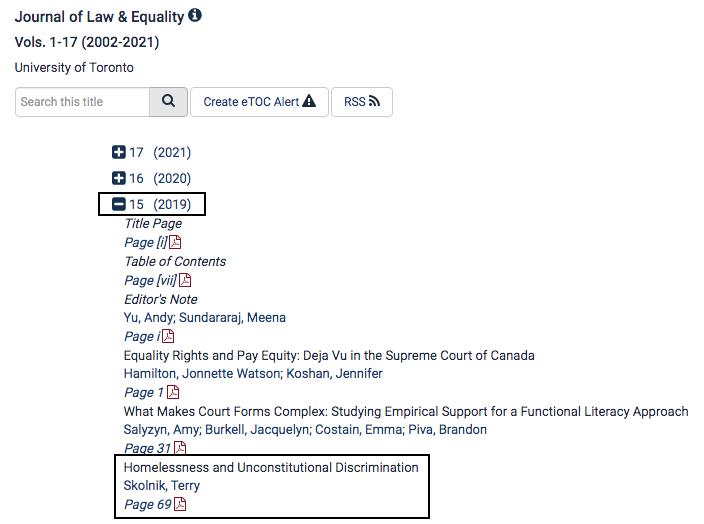Open PDF icon next to Page 69
This screenshot has width=704, height=524.
pos(180,504)
